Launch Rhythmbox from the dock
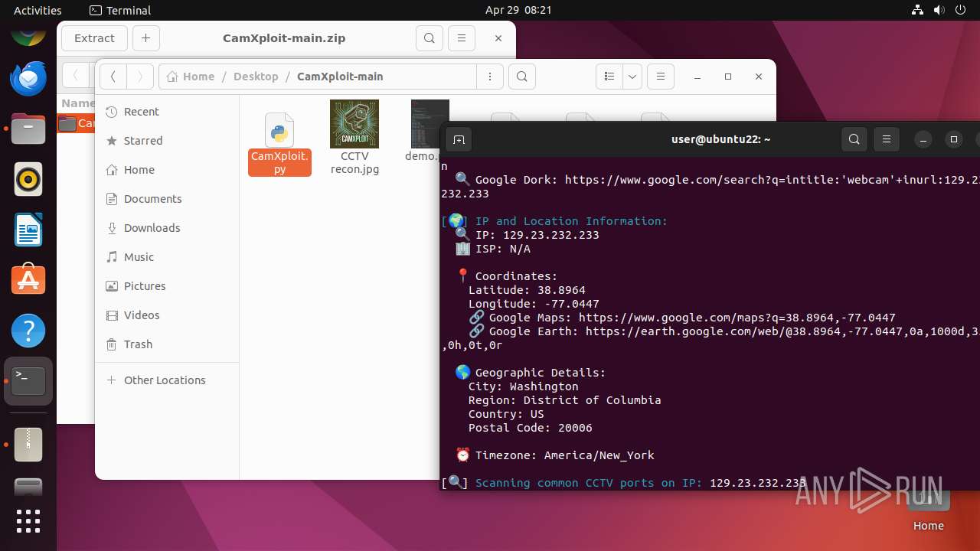Viewport: 980px width, 551px height. pyautogui.click(x=28, y=180)
